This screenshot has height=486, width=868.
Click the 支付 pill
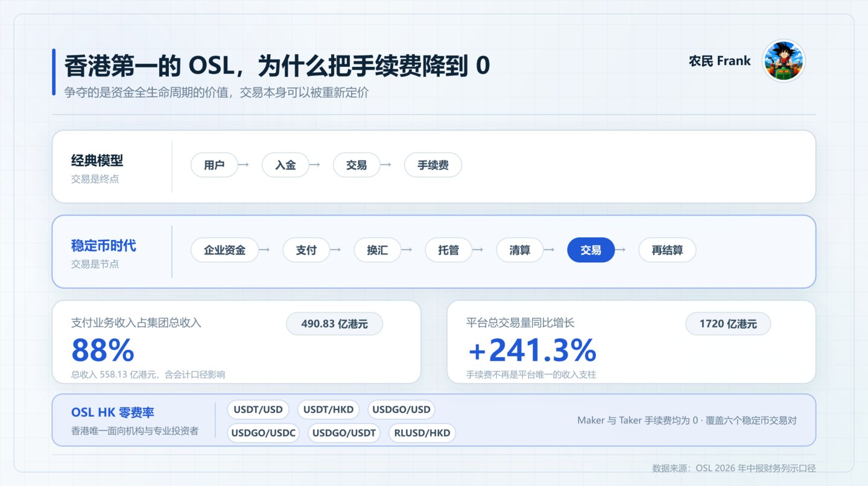coord(306,250)
